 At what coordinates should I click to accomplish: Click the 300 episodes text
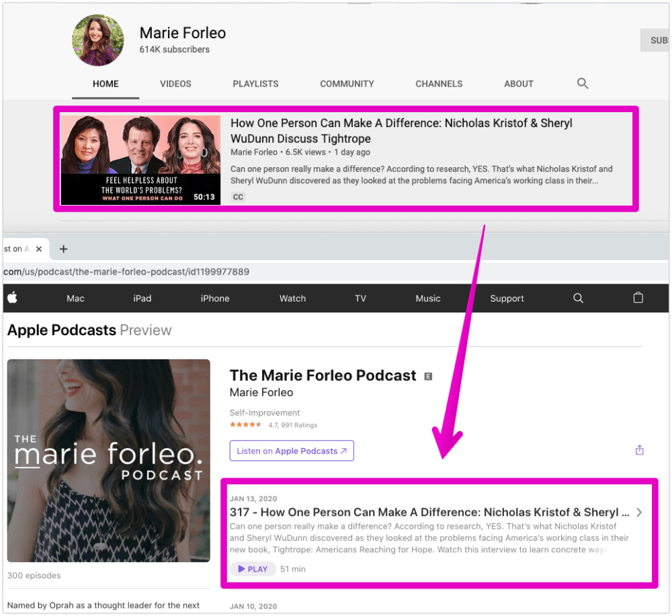click(34, 575)
